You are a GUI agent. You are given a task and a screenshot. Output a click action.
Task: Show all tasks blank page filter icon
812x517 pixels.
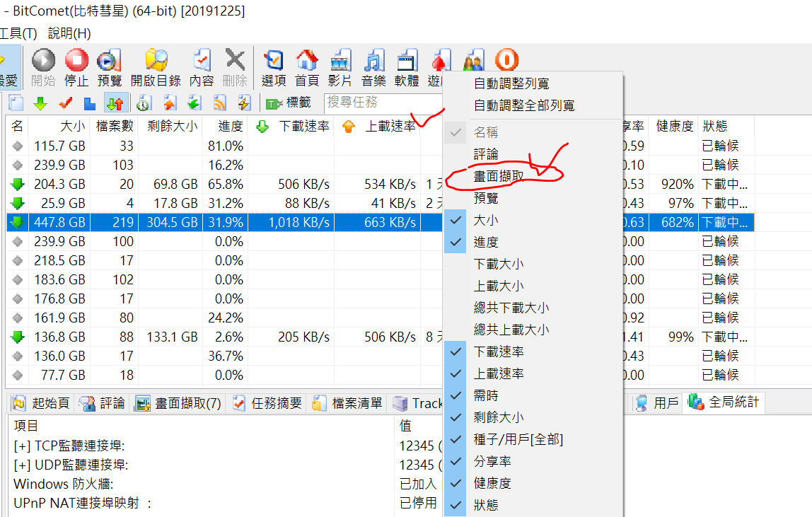coord(16,103)
